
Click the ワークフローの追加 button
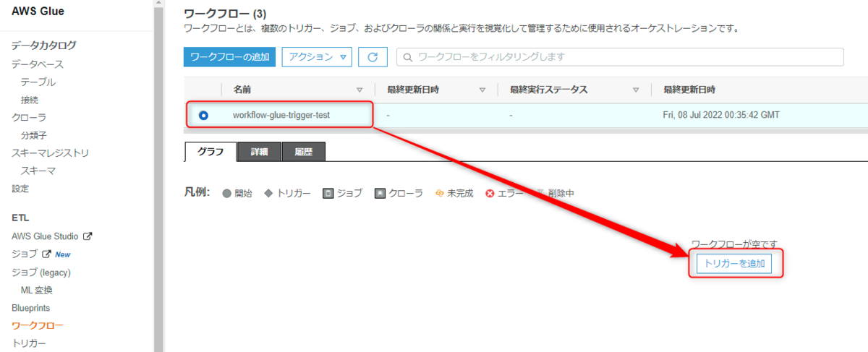pos(229,57)
